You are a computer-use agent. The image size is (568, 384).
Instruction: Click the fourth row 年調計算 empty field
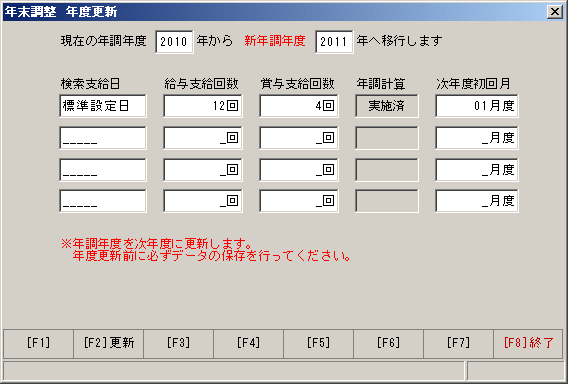[387, 201]
